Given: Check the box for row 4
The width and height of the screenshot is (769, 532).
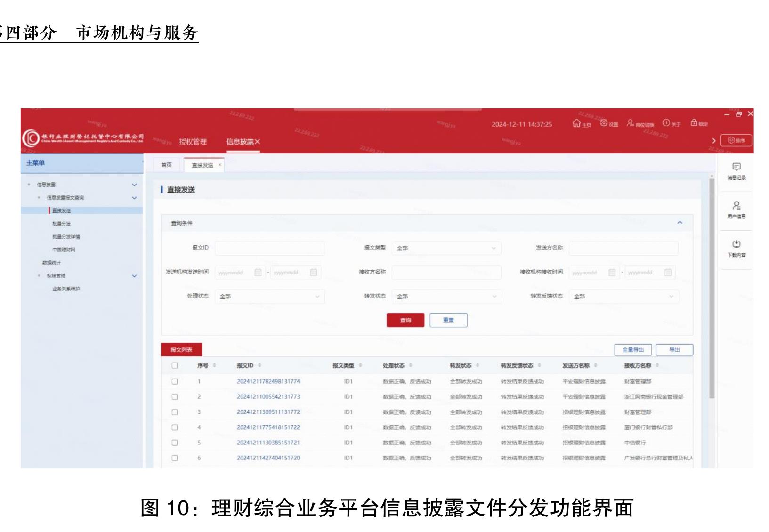Looking at the screenshot, I should [175, 427].
